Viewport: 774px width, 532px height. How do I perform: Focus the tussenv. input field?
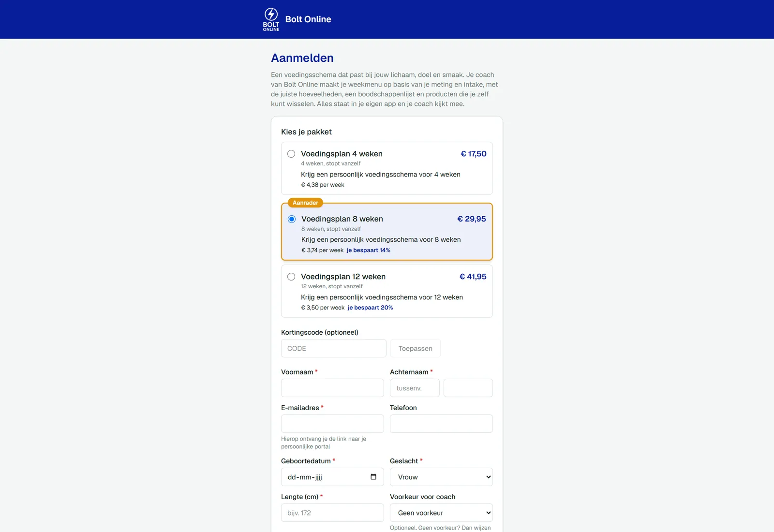(x=415, y=388)
